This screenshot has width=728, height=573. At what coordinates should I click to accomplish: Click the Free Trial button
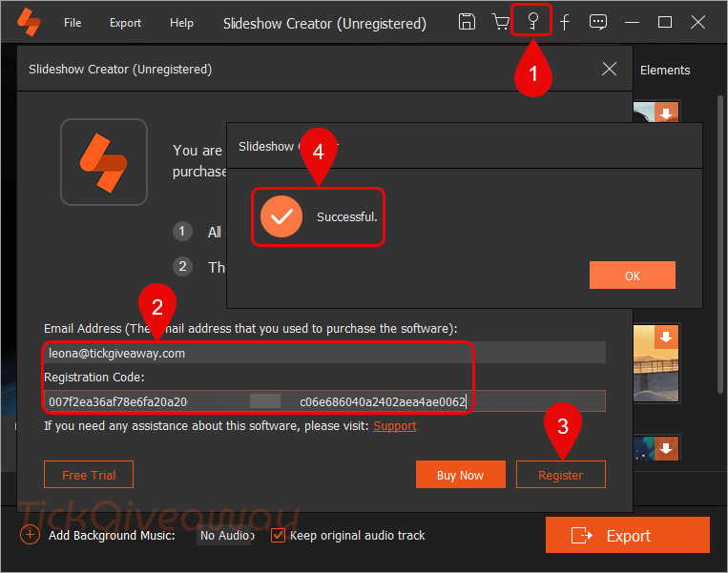pos(89,475)
